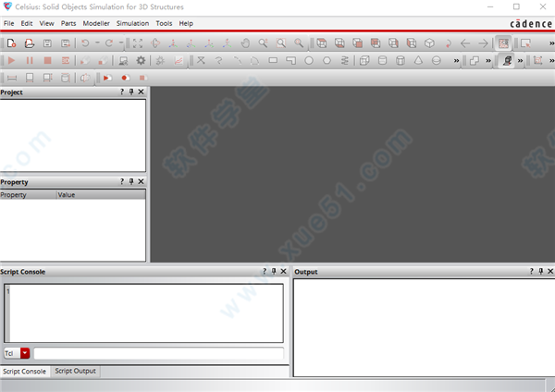
Task: Open the Parts menu
Action: (68, 23)
